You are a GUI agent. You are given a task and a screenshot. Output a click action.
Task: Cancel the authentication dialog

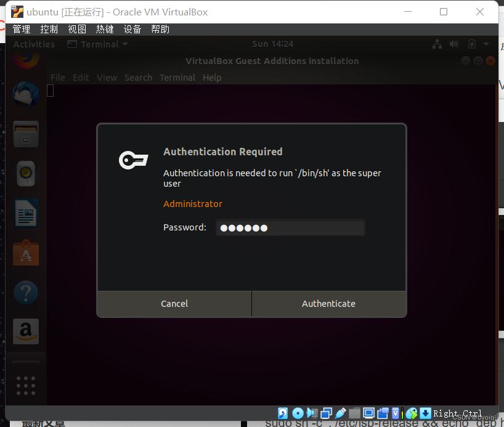point(174,304)
